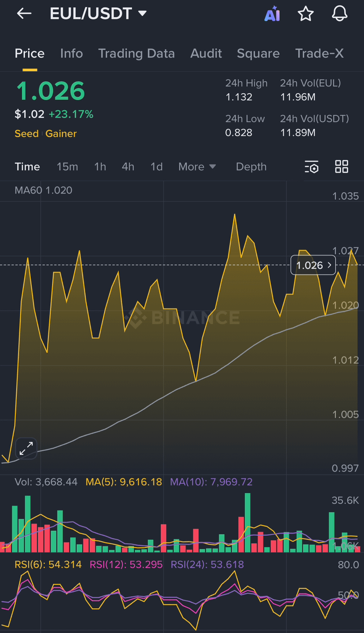Open the AI assistant icon
364x633 pixels.
[x=272, y=14]
